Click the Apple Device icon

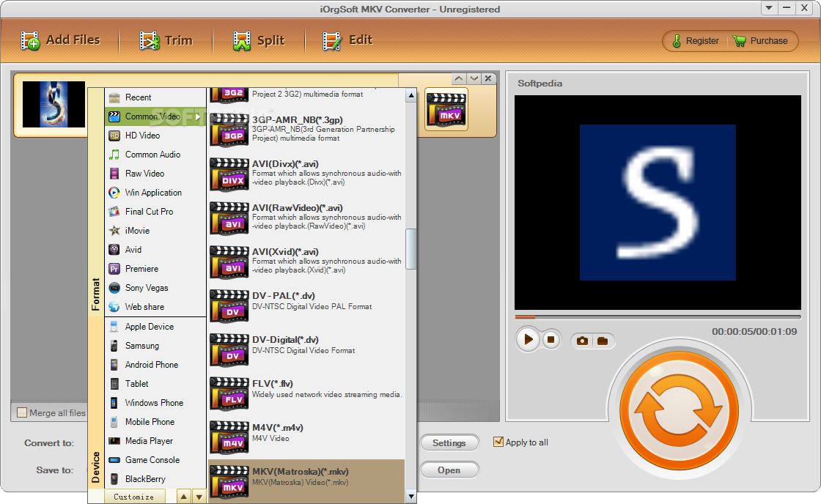click(x=114, y=327)
